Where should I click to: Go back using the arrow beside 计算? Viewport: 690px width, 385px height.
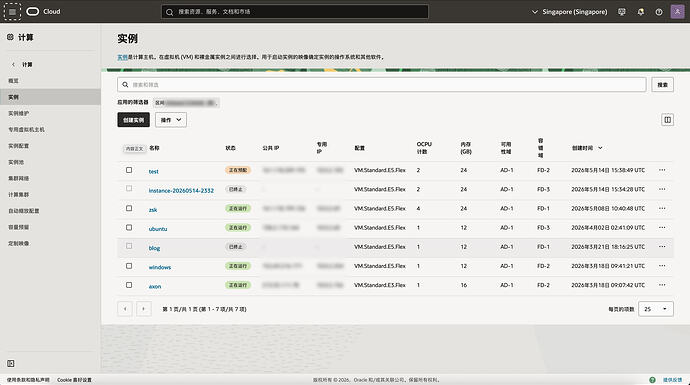(x=13, y=65)
